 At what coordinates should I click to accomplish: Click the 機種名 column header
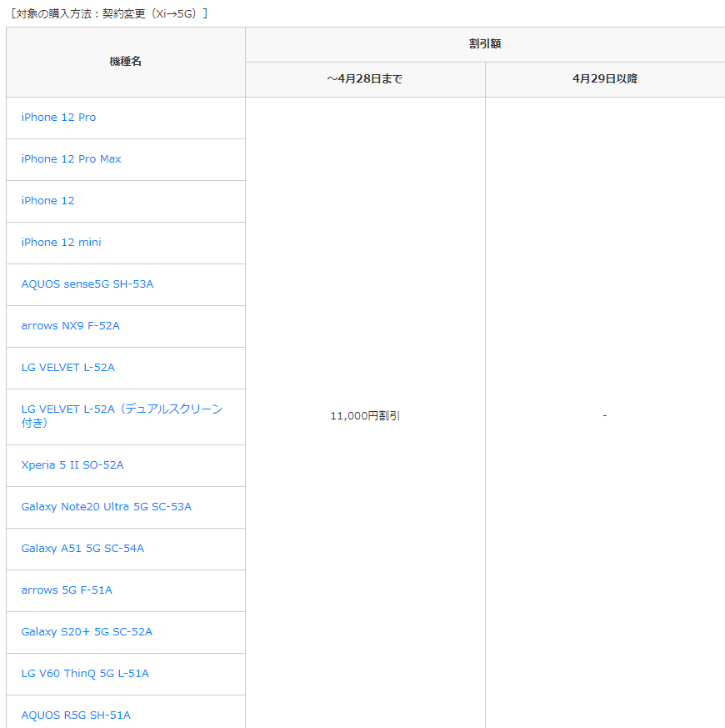pos(125,61)
